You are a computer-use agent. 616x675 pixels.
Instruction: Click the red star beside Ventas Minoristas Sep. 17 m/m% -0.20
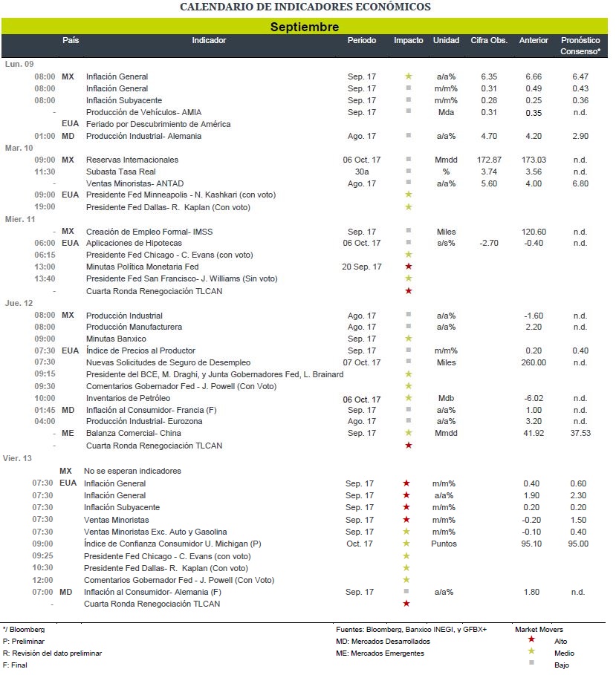[x=406, y=520]
